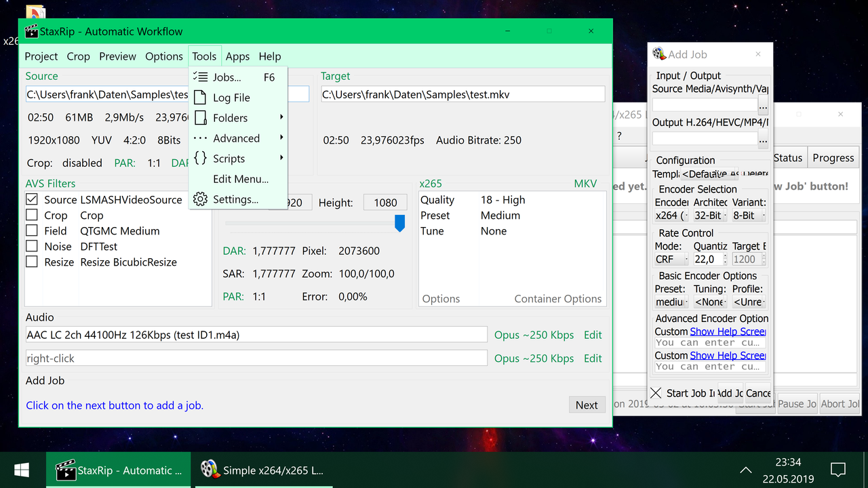The image size is (868, 488).
Task: Open Jobs from the Tools menu icon
Action: [201, 77]
